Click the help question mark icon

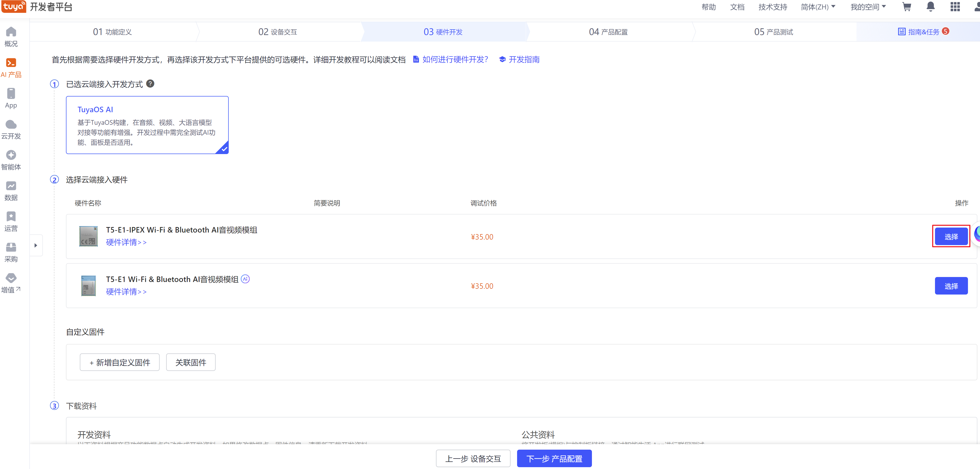(x=150, y=84)
